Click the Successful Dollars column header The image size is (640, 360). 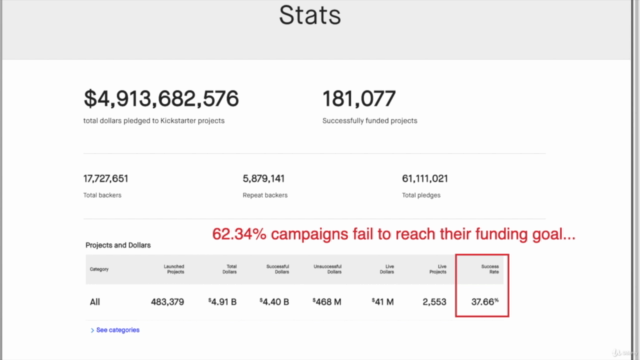pyautogui.click(x=278, y=269)
